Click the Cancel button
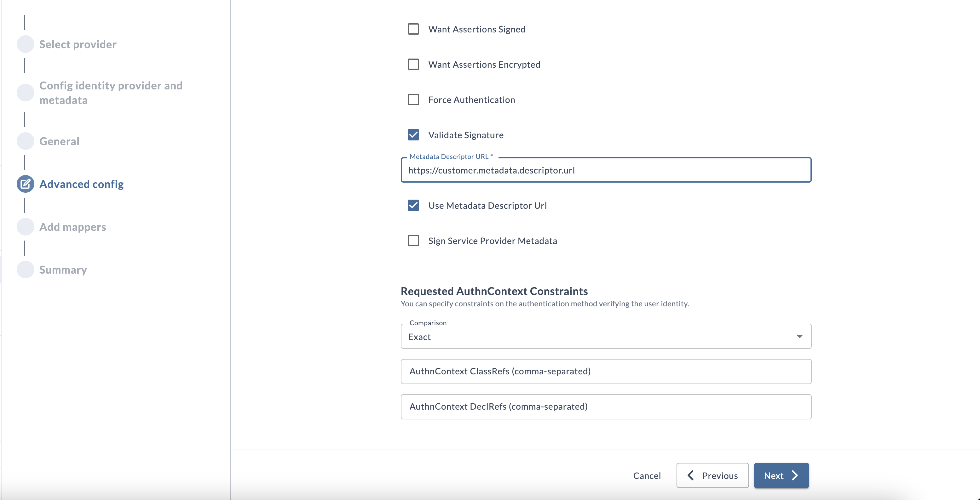The width and height of the screenshot is (980, 500). [x=647, y=475]
